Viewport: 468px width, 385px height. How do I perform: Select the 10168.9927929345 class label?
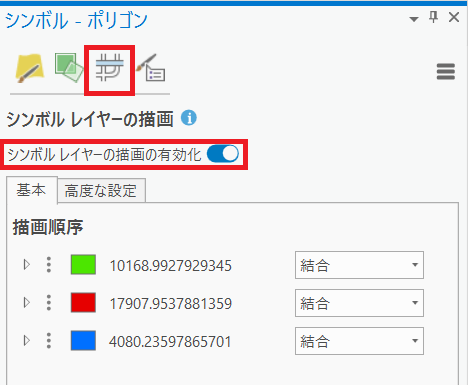pyautogui.click(x=170, y=266)
